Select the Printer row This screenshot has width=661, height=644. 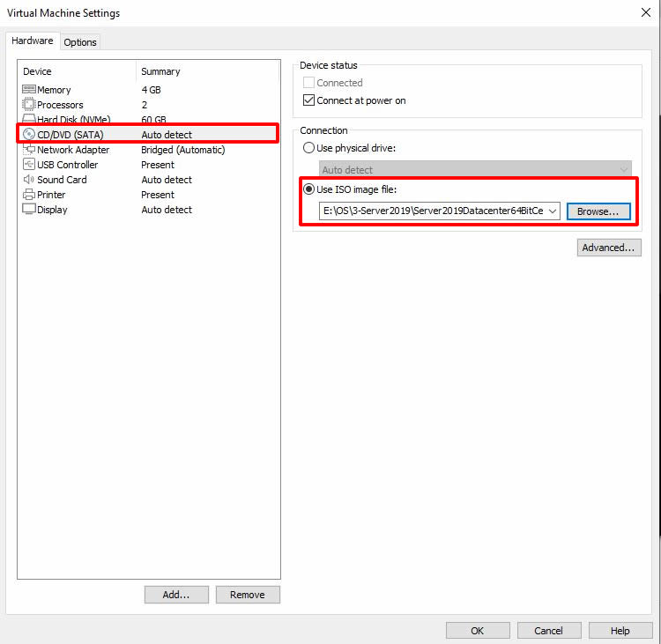tap(148, 195)
